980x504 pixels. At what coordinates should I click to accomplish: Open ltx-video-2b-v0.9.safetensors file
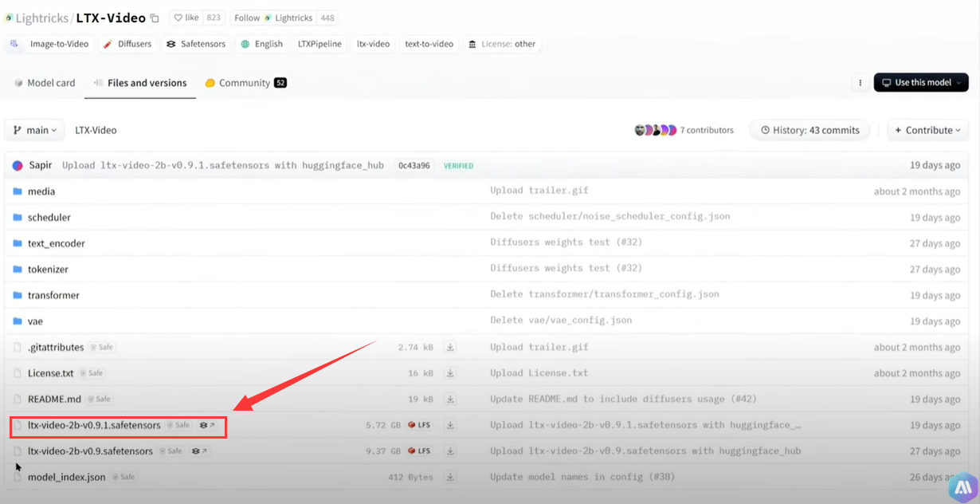(90, 451)
